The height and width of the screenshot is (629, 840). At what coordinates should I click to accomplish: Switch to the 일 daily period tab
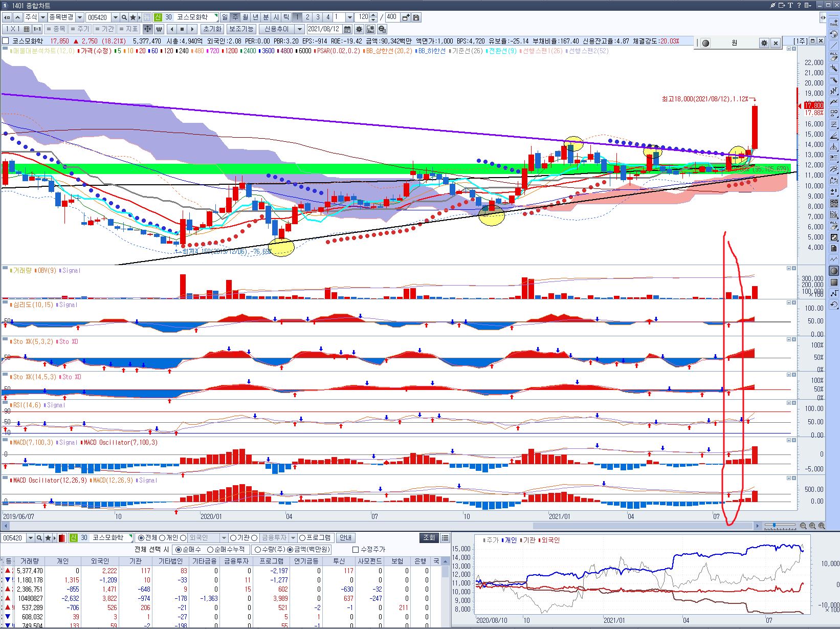tap(225, 17)
